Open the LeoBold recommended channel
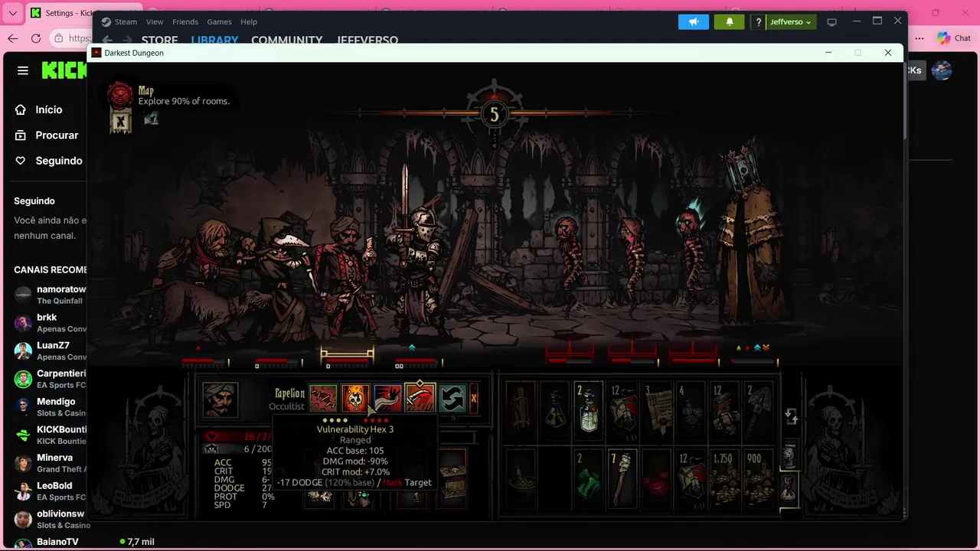 [x=50, y=491]
